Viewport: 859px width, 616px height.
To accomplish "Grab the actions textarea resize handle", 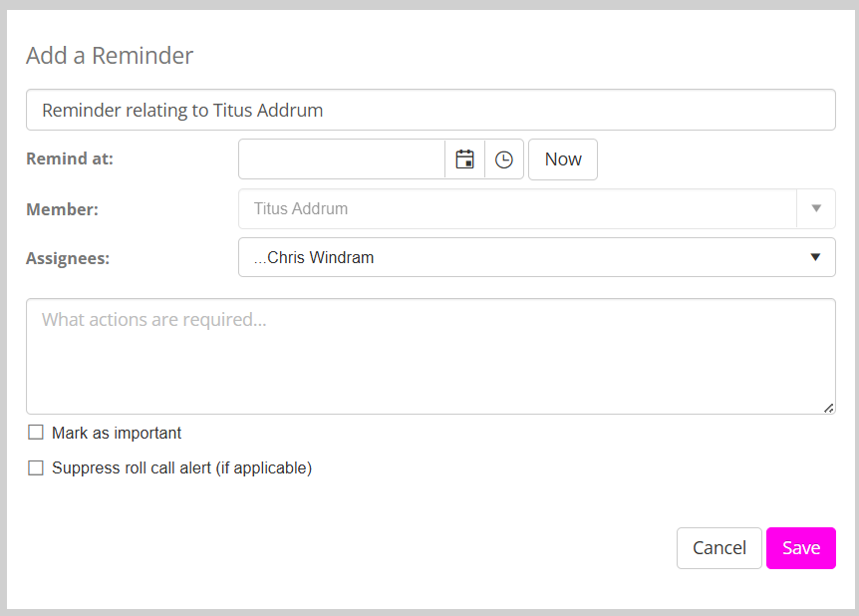I will pyautogui.click(x=829, y=408).
